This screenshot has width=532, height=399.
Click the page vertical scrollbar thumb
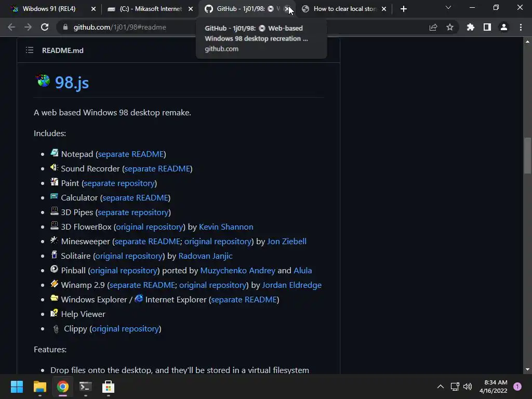527,155
